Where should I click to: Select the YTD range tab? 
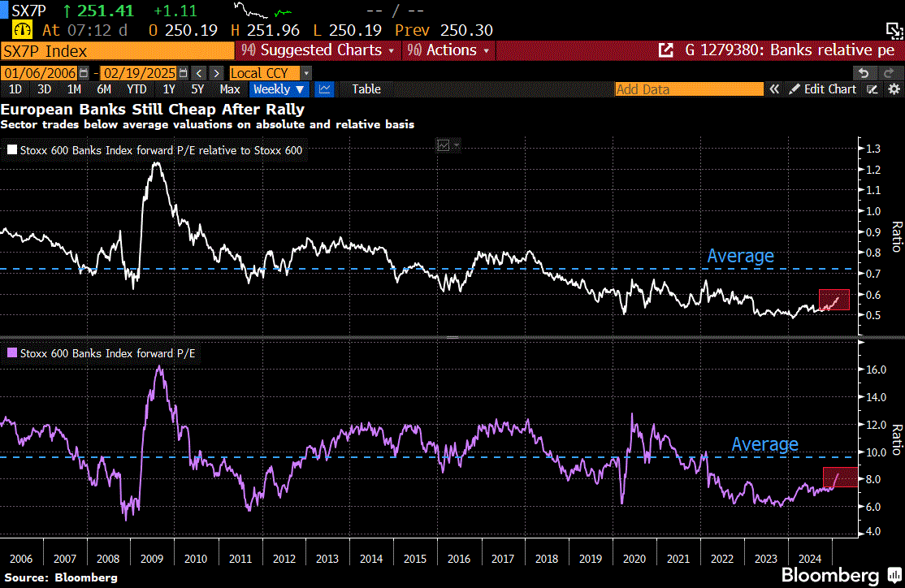(136, 89)
